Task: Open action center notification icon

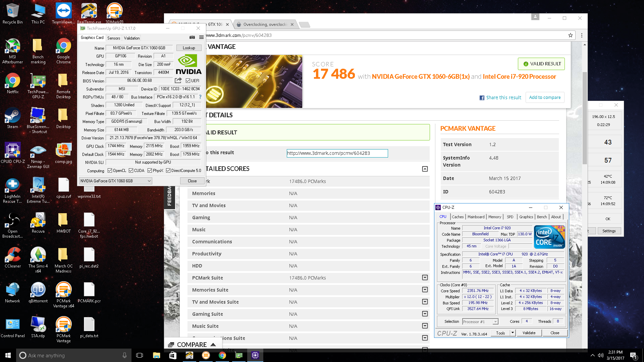Action: tap(633, 355)
